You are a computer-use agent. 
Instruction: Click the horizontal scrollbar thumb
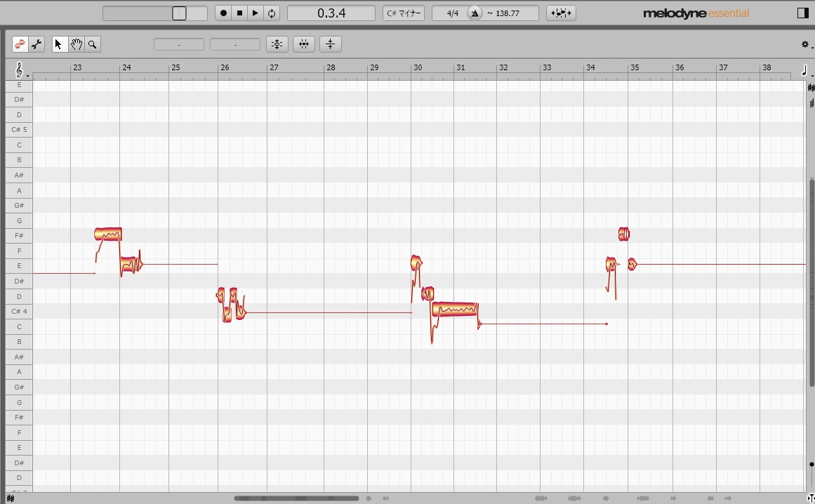[296, 498]
